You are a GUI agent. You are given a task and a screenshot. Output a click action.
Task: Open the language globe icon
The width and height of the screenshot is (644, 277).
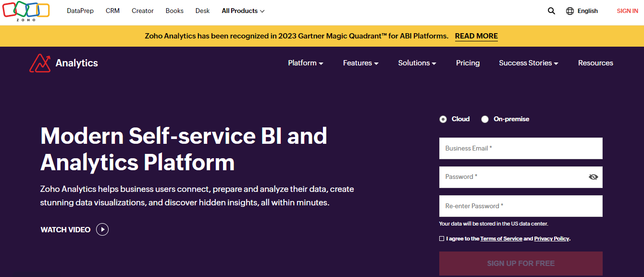[x=570, y=11]
